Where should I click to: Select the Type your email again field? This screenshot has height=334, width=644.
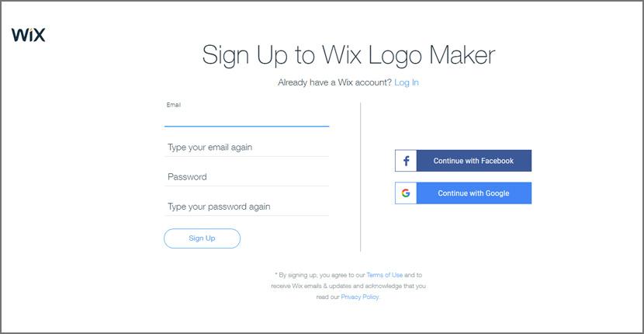coord(247,148)
